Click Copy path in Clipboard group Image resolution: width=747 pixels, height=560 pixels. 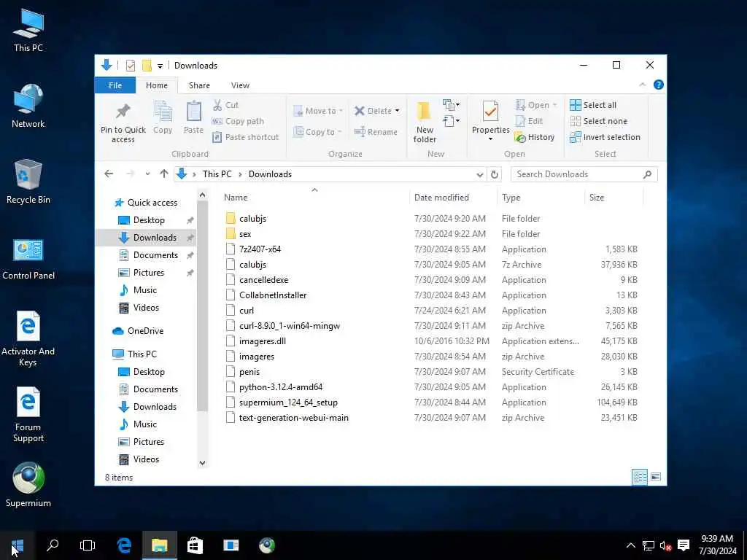[x=238, y=121]
